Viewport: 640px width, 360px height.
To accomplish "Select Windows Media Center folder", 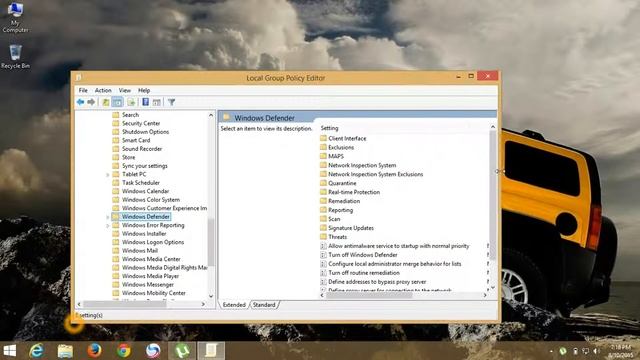I will 151,259.
